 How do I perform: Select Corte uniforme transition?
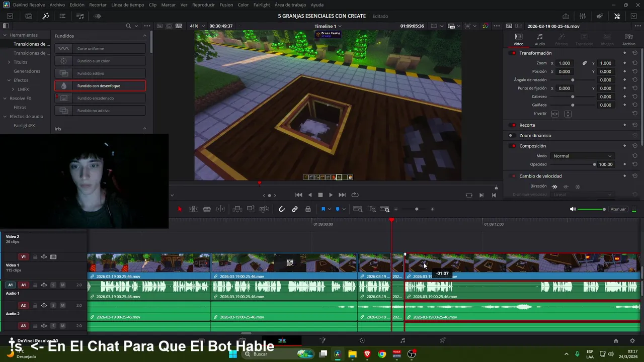pyautogui.click(x=100, y=48)
